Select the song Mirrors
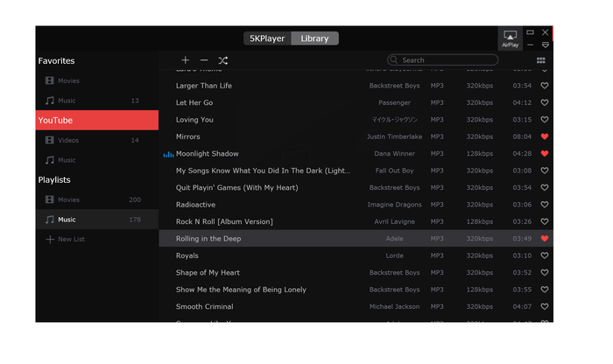The image size is (613, 364). (x=188, y=136)
